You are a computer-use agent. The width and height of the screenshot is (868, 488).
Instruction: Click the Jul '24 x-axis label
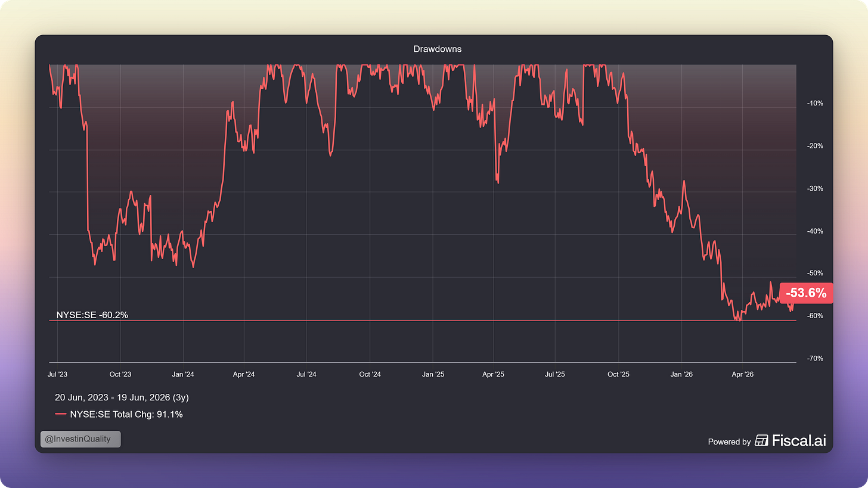[306, 374]
